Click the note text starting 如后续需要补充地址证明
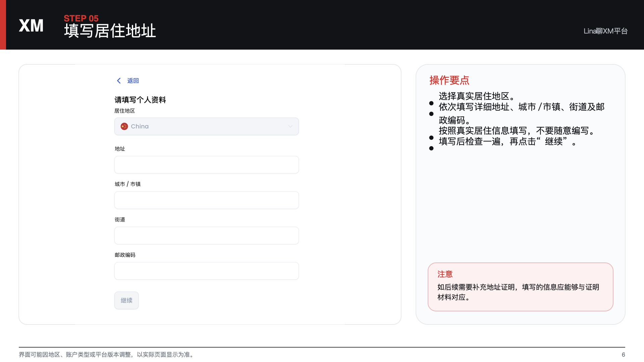 [x=518, y=292]
